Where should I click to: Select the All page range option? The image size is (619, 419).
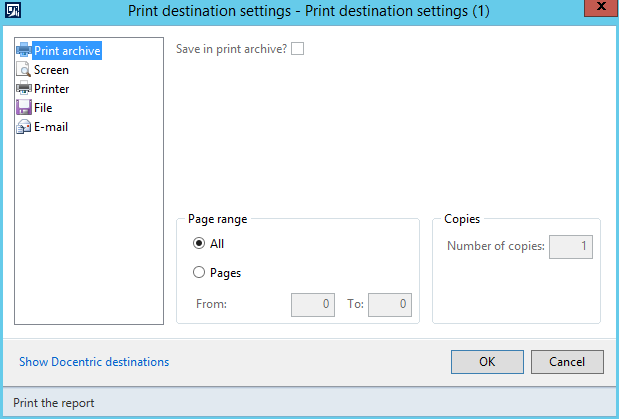click(x=199, y=243)
